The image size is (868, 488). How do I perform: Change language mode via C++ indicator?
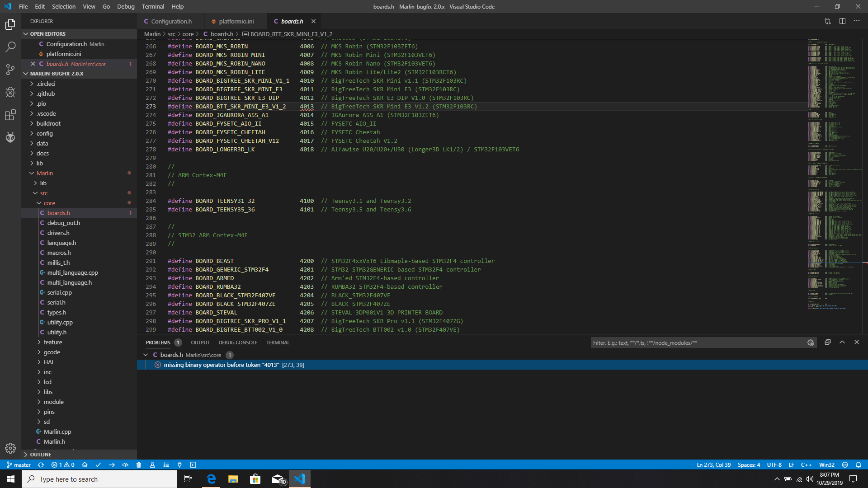[x=806, y=465]
